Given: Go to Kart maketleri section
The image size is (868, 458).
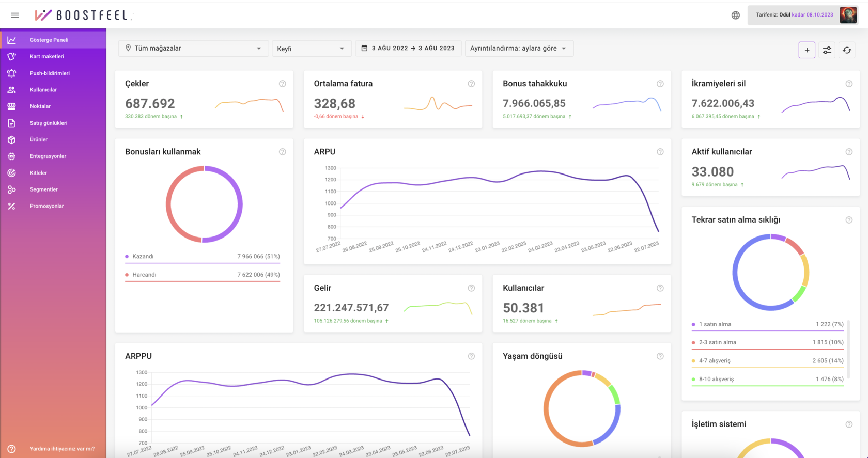Looking at the screenshot, I should (53, 56).
